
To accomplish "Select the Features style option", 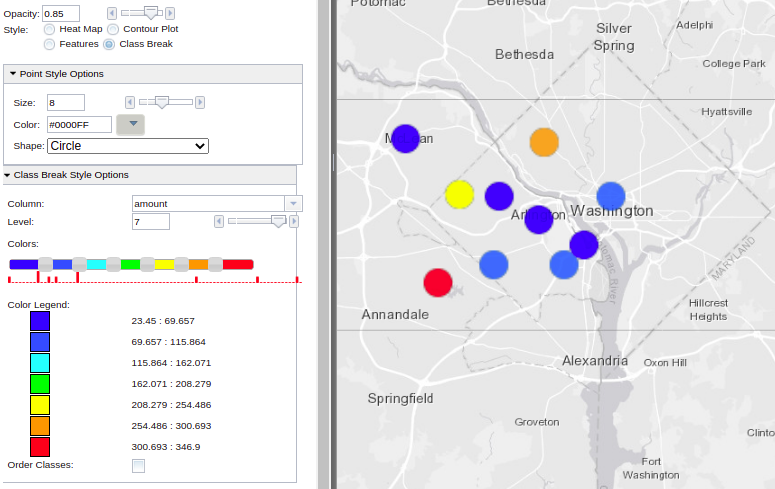I will tap(50, 44).
